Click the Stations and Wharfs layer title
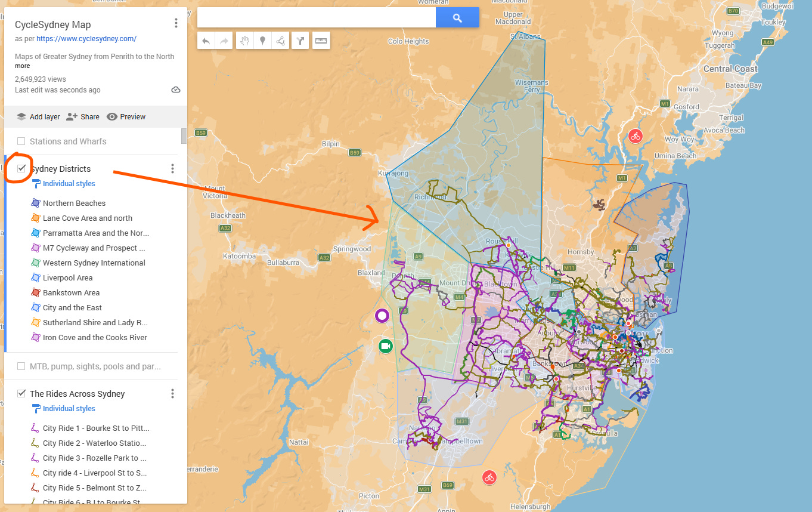 [68, 141]
